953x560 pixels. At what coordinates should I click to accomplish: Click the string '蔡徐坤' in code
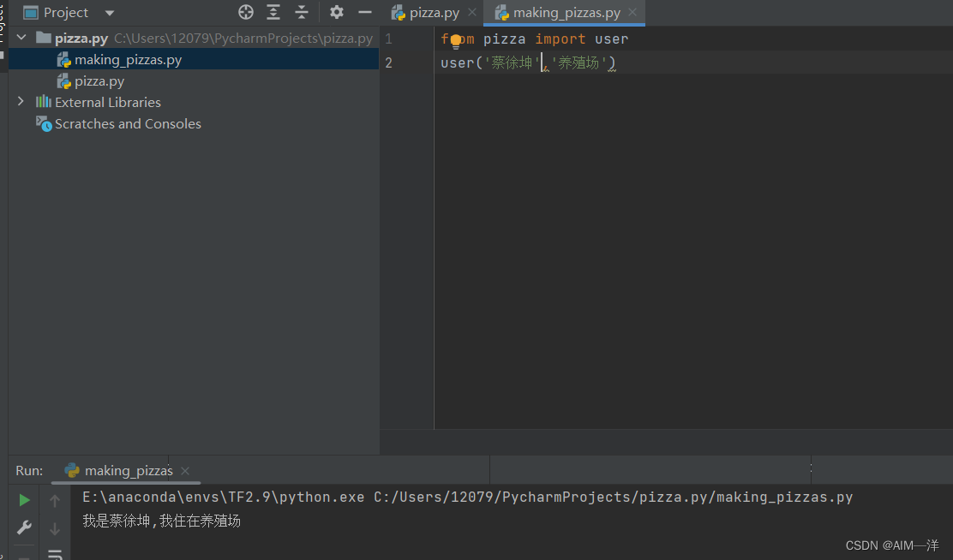[512, 63]
